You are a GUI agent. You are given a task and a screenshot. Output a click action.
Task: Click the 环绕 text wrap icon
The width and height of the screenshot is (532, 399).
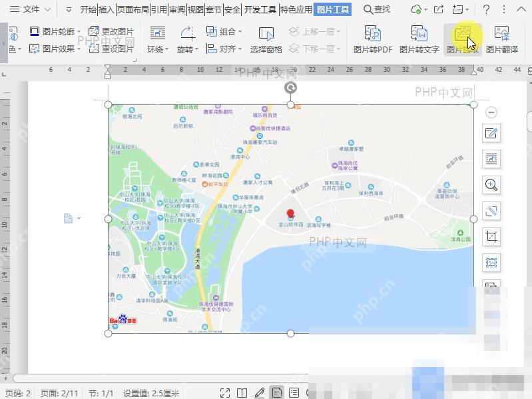coord(157,33)
